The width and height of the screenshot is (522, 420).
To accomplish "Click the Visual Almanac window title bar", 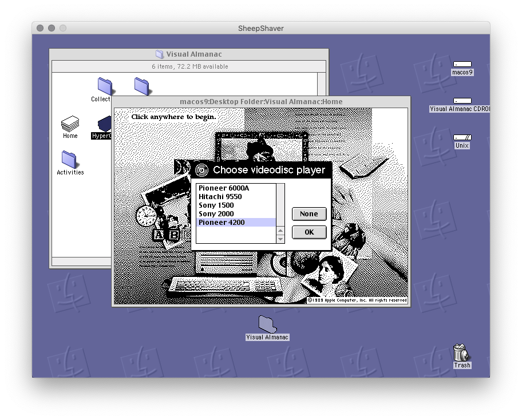I will point(189,54).
